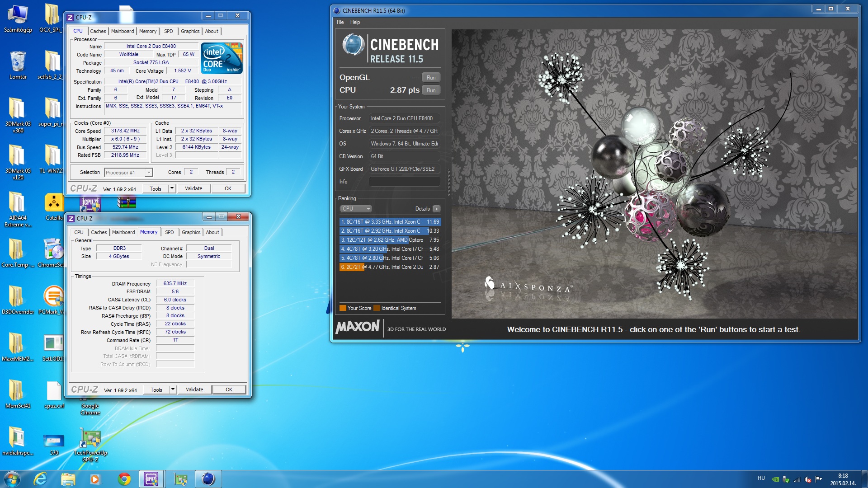This screenshot has height=488, width=868.
Task: Expand the Tools dropdown arrow in Memory CPU-Z
Action: (x=173, y=389)
